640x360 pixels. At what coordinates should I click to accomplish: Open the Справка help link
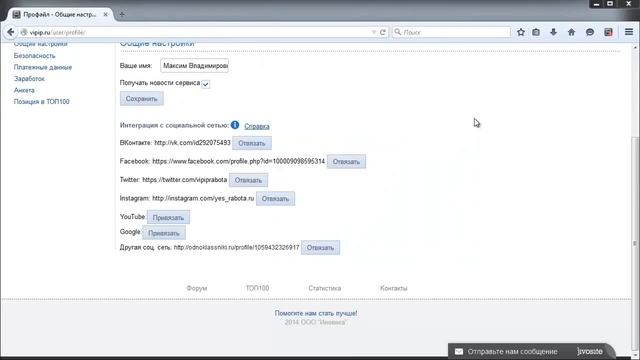click(257, 126)
